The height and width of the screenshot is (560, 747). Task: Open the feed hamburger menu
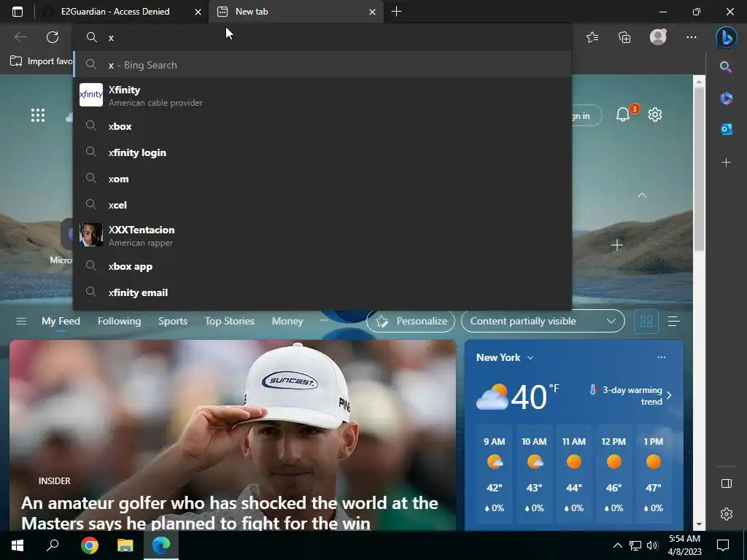coord(21,321)
